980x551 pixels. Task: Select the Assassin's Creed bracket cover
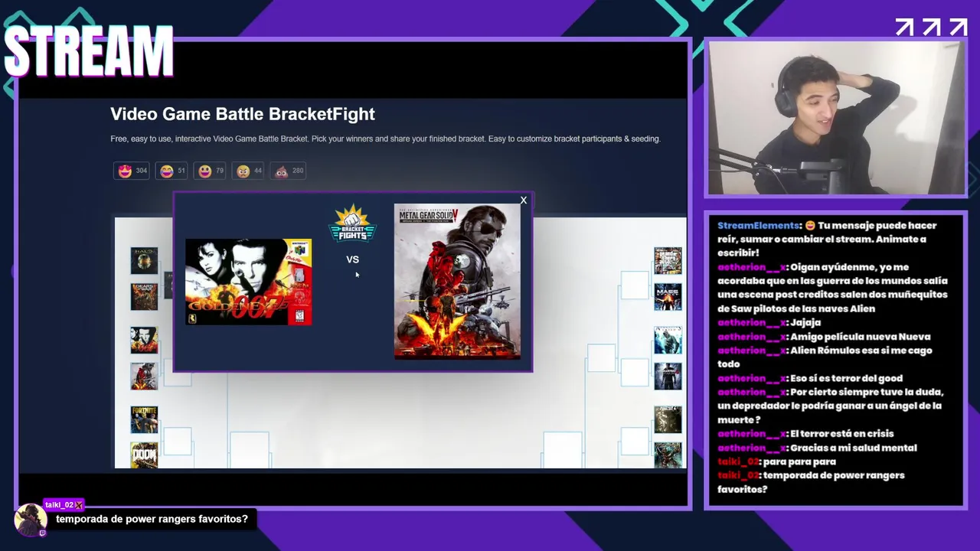click(x=668, y=340)
